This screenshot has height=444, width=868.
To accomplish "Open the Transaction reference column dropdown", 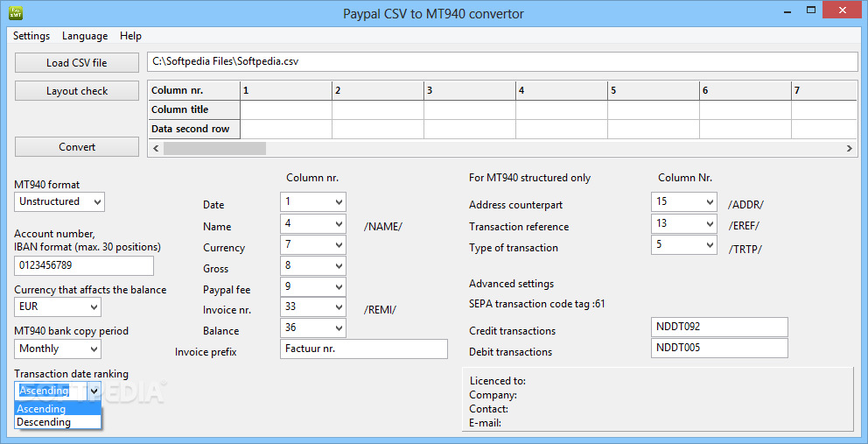I will point(684,224).
